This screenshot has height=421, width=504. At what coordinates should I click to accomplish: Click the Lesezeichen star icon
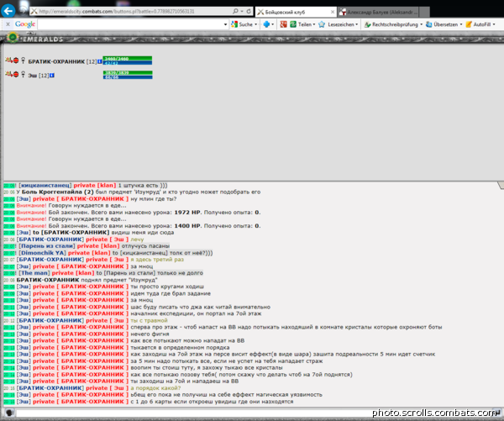[322, 24]
